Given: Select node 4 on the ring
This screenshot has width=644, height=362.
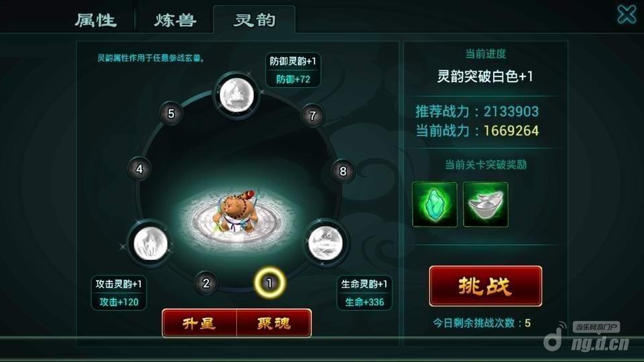Looking at the screenshot, I should [x=140, y=169].
